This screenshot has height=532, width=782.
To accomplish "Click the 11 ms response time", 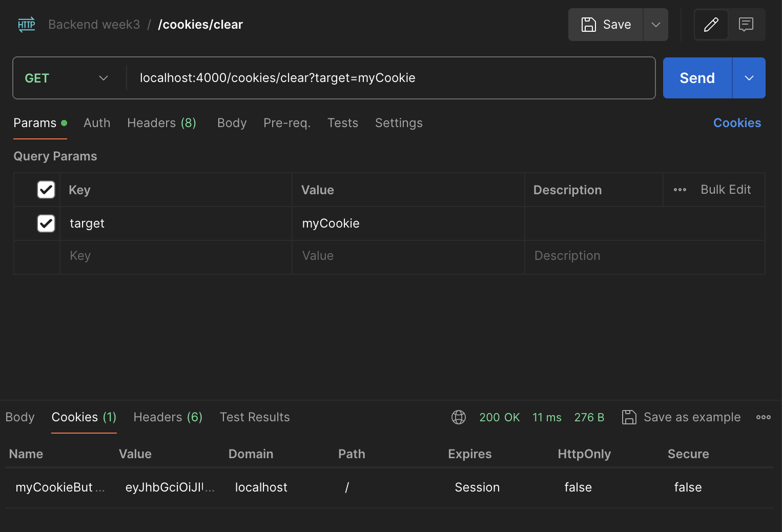I will 547,417.
